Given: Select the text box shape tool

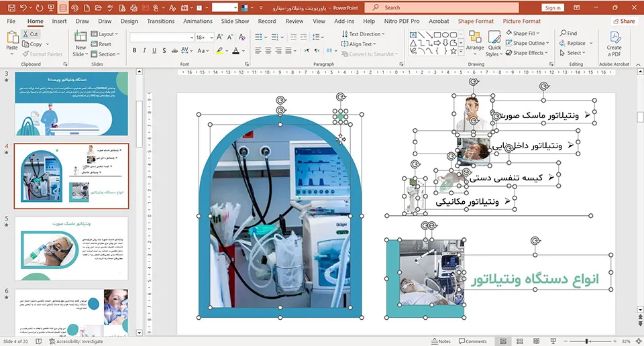Looking at the screenshot, I should tap(413, 35).
